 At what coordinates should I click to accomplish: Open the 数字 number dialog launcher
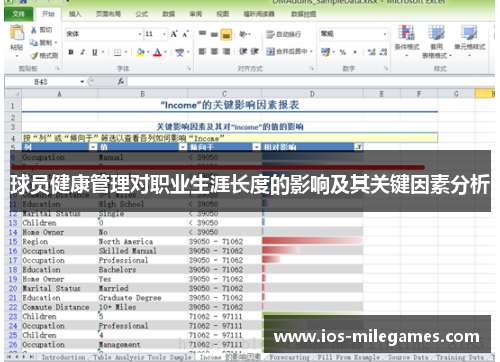coord(386,68)
